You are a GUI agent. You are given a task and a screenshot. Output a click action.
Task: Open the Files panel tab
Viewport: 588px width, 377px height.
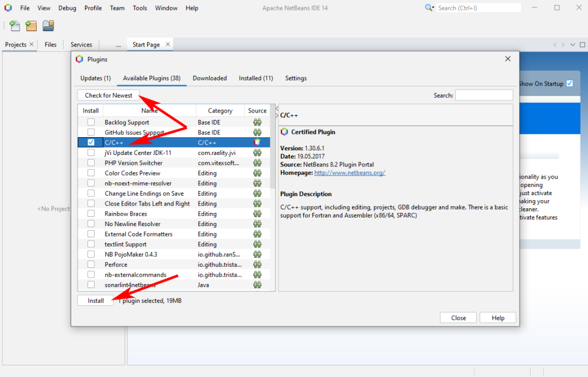tap(51, 44)
